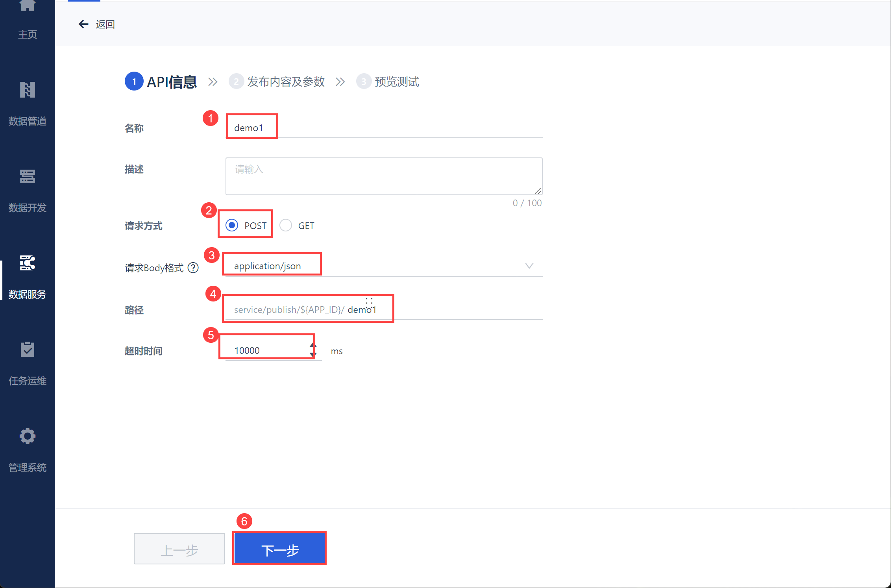Screen dimensions: 891x588
Task: Increase timeout with stepper up arrow
Action: 313,346
